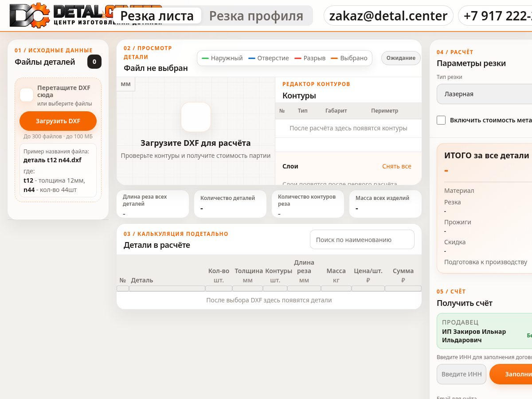This screenshot has height=399, width=532.
Task: Click the ИТОГО за все детали heading
Action: (x=487, y=156)
